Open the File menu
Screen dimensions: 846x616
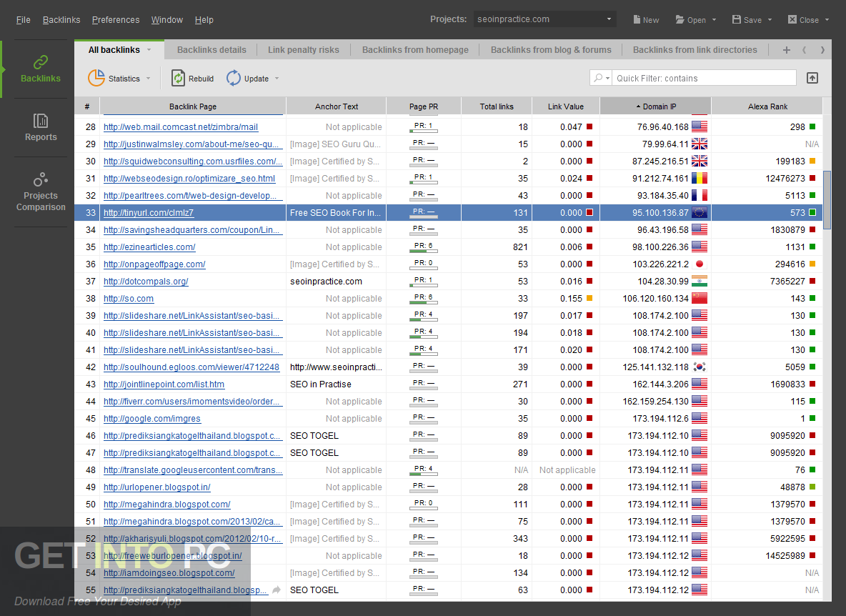tap(23, 19)
